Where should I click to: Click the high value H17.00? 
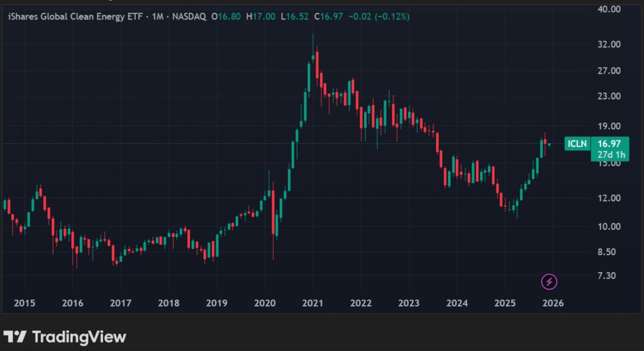(261, 16)
